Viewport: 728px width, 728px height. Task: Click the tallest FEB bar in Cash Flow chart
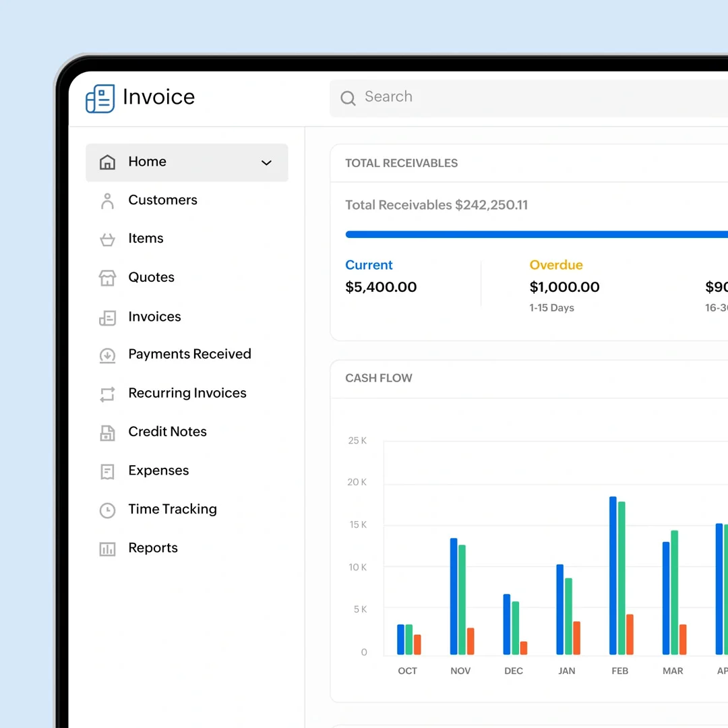click(614, 573)
